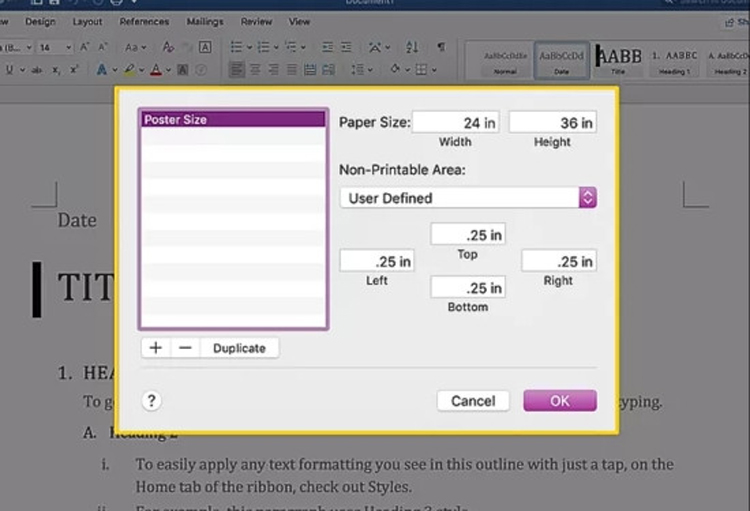Click Cancel in paper size dialog
This screenshot has width=750, height=511.
coord(473,400)
